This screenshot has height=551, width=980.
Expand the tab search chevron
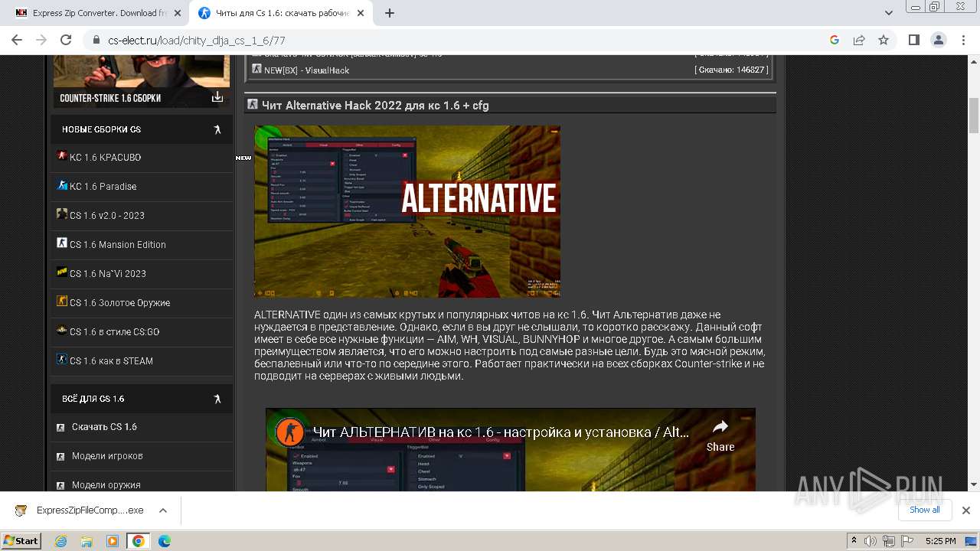tap(888, 13)
